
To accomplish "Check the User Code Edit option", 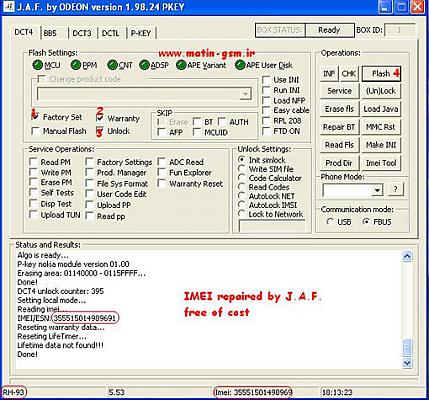I will tap(89, 194).
